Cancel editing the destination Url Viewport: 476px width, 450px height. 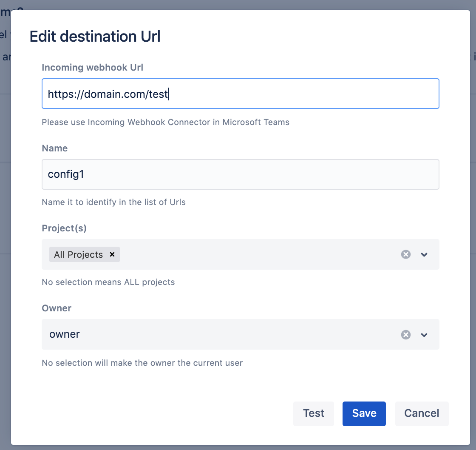[422, 413]
